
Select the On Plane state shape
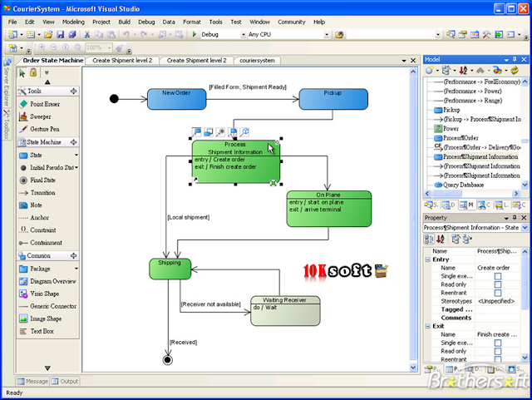(329, 209)
